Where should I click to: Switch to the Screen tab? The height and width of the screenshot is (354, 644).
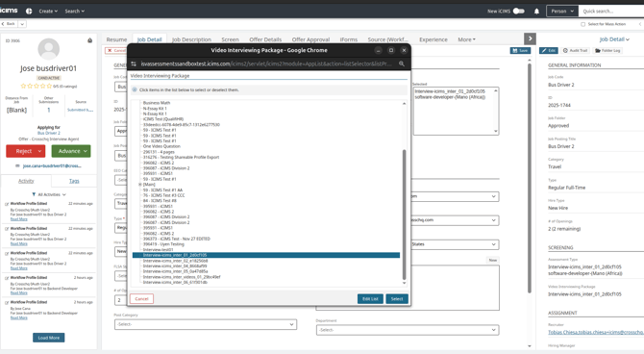pos(230,39)
